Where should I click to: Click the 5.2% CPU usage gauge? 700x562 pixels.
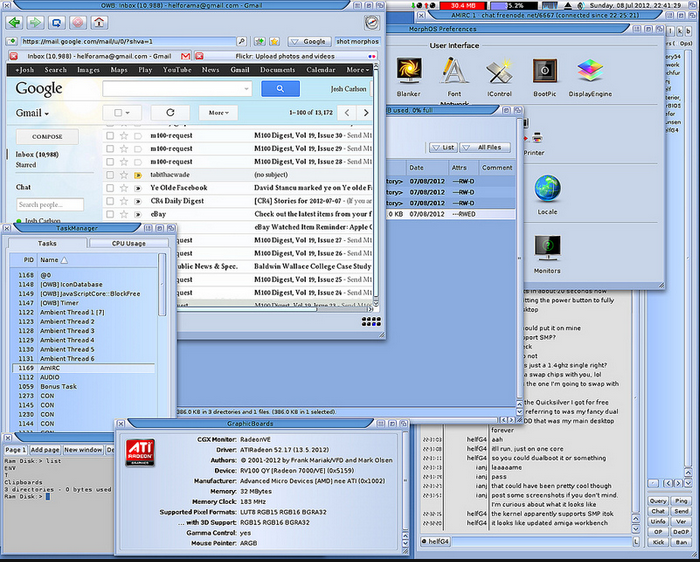coord(513,6)
